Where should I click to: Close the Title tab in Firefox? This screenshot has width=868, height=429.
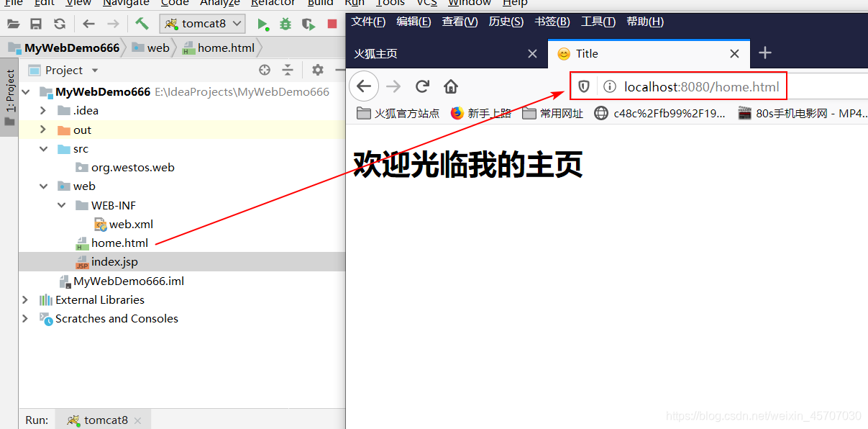click(734, 53)
